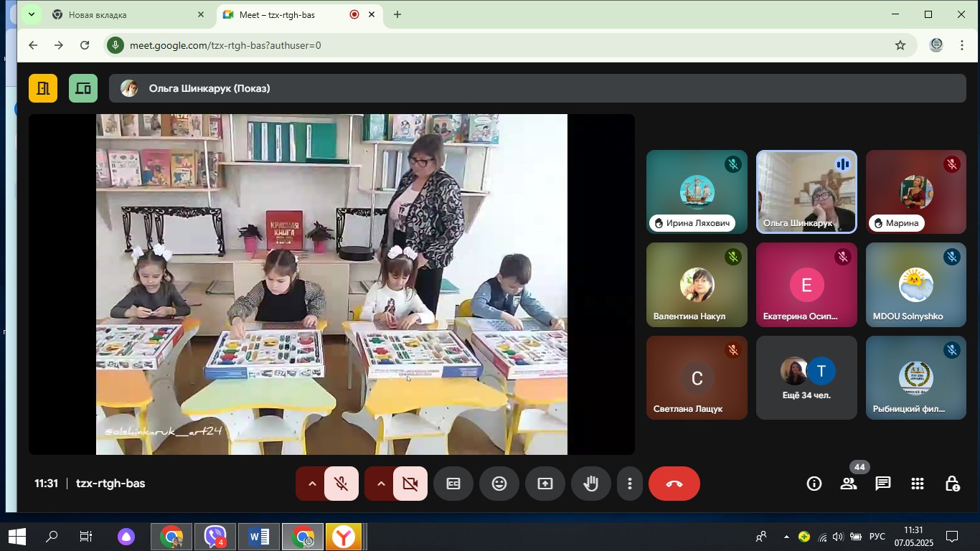Image resolution: width=980 pixels, height=551 pixels.
Task: Click muted mic icon on Валентина Накул tile
Action: click(732, 257)
